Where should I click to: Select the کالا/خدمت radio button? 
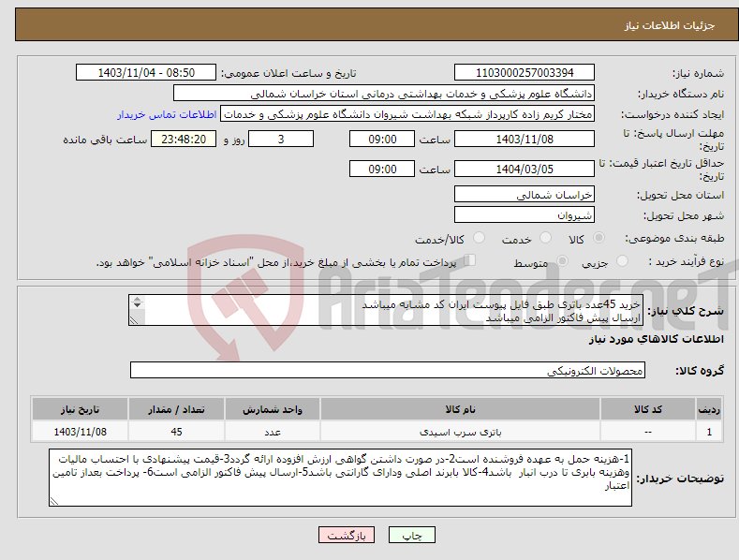pyautogui.click(x=479, y=238)
